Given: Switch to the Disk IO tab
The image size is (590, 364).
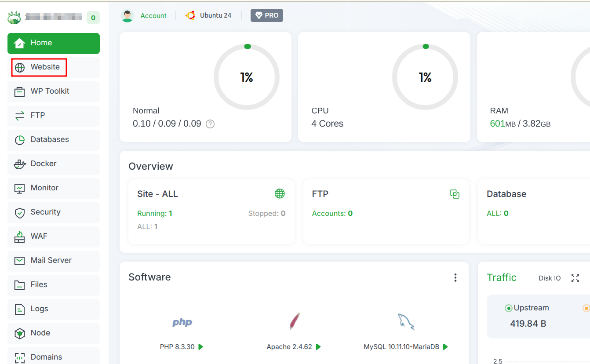Looking at the screenshot, I should (550, 278).
